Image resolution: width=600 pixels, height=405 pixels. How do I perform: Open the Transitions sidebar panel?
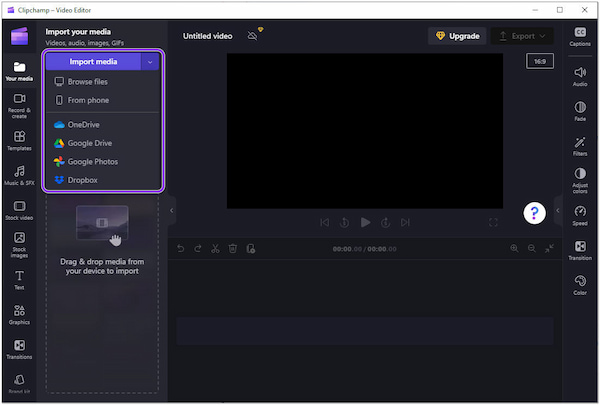click(19, 349)
